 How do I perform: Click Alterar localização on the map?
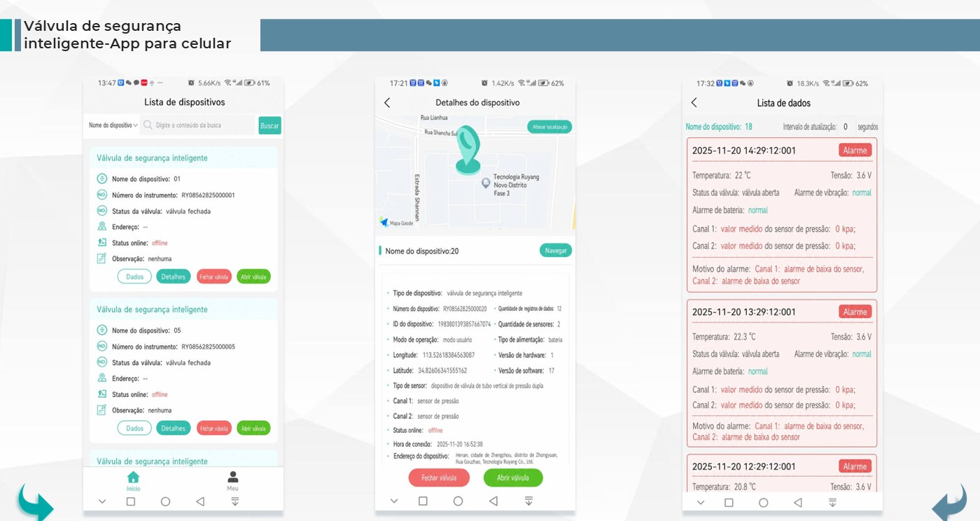549,127
